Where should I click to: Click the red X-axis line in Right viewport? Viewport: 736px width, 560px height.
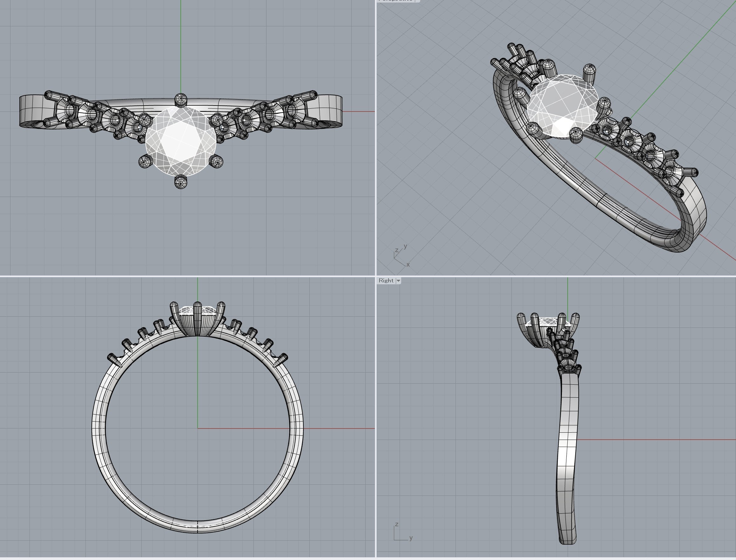(650, 440)
